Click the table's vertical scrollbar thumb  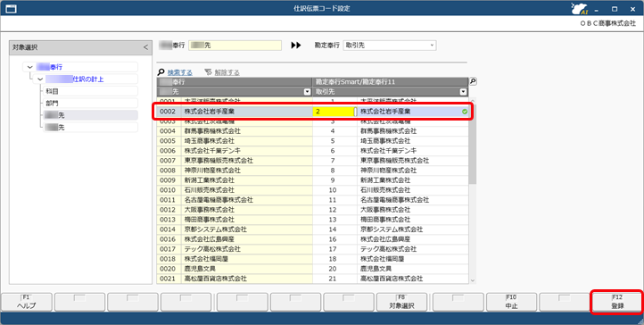(x=473, y=144)
